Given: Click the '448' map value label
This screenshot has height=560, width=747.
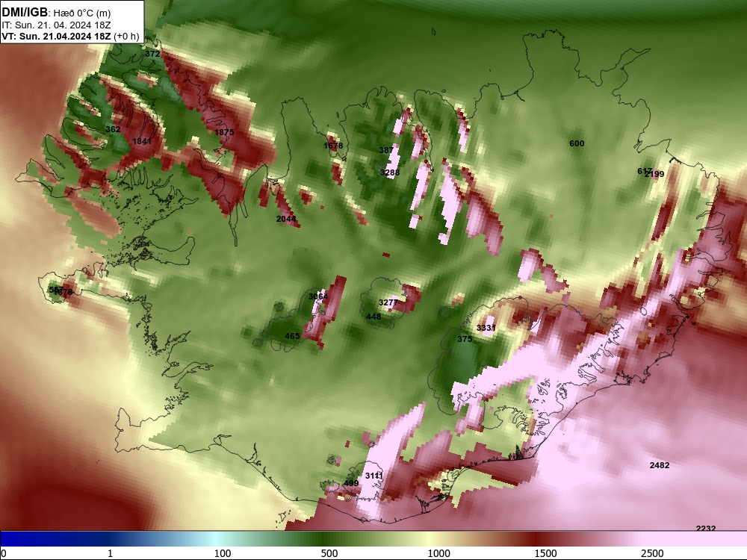Looking at the screenshot, I should [373, 317].
